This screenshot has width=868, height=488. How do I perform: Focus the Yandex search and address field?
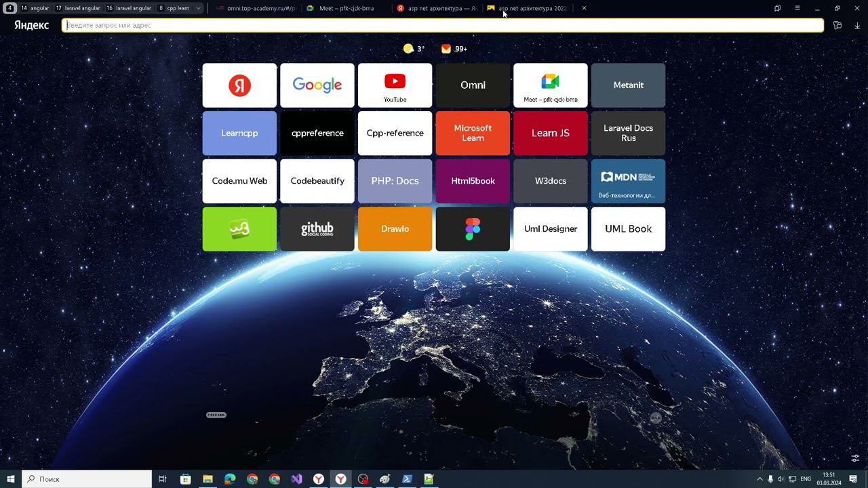click(443, 25)
